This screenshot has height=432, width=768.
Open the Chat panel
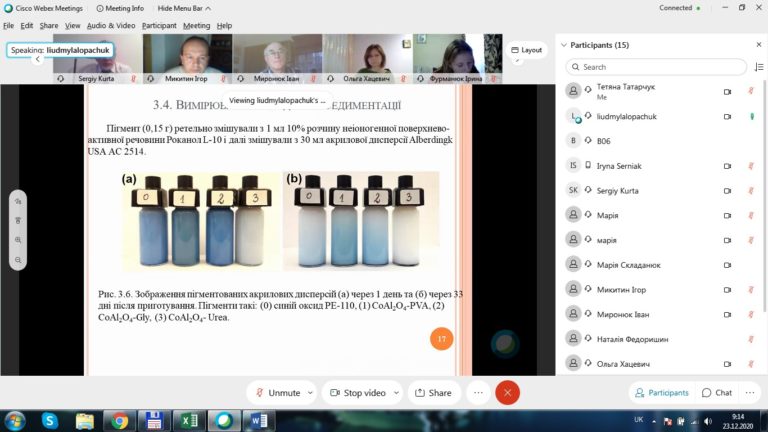717,393
